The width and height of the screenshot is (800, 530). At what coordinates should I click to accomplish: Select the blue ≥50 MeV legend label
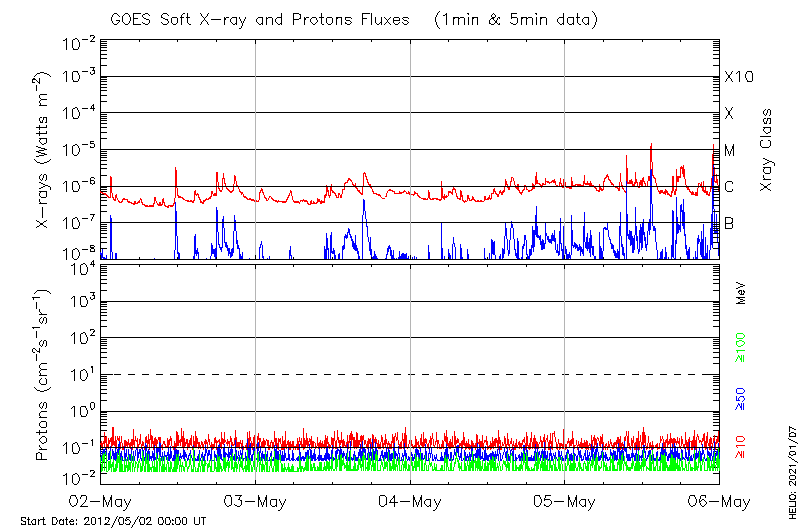(742, 397)
